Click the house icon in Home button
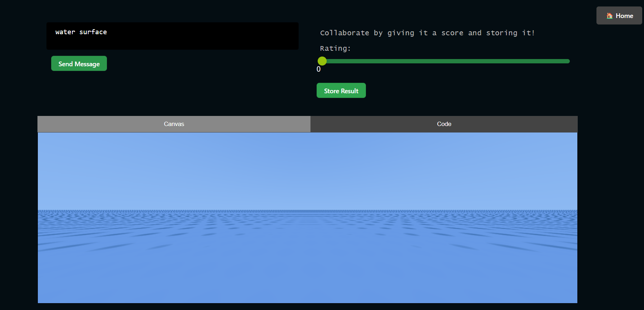The width and height of the screenshot is (644, 310). (609, 16)
